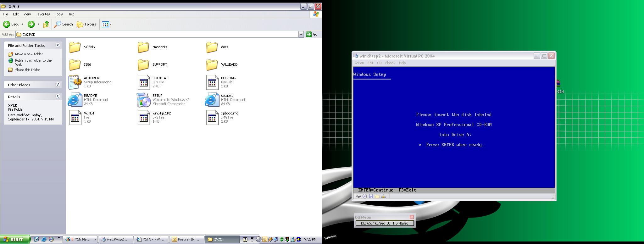Select the SETUP application icon

pos(143,100)
